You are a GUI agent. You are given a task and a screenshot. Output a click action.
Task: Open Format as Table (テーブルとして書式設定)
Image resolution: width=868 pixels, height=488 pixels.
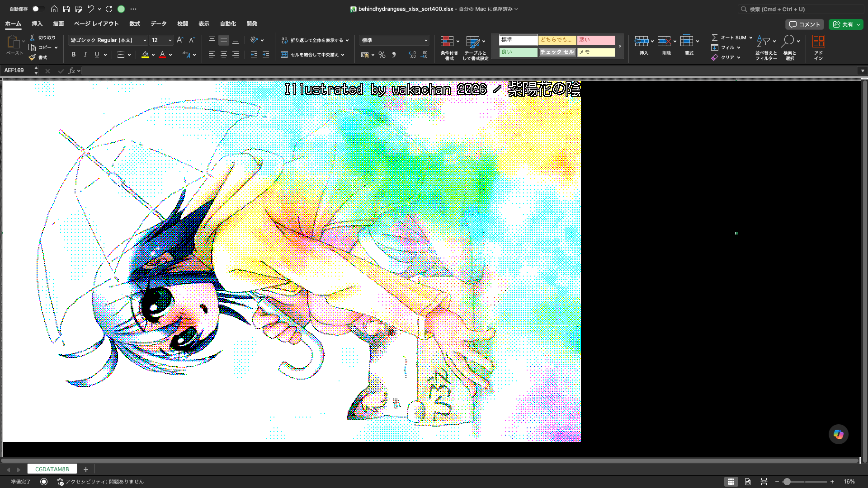point(476,47)
